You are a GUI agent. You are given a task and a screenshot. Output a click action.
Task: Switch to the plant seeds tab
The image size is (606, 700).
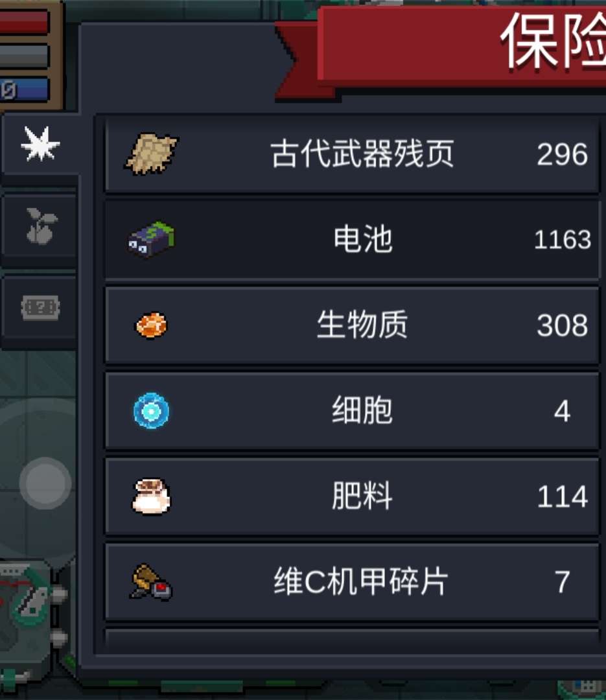tap(41, 226)
